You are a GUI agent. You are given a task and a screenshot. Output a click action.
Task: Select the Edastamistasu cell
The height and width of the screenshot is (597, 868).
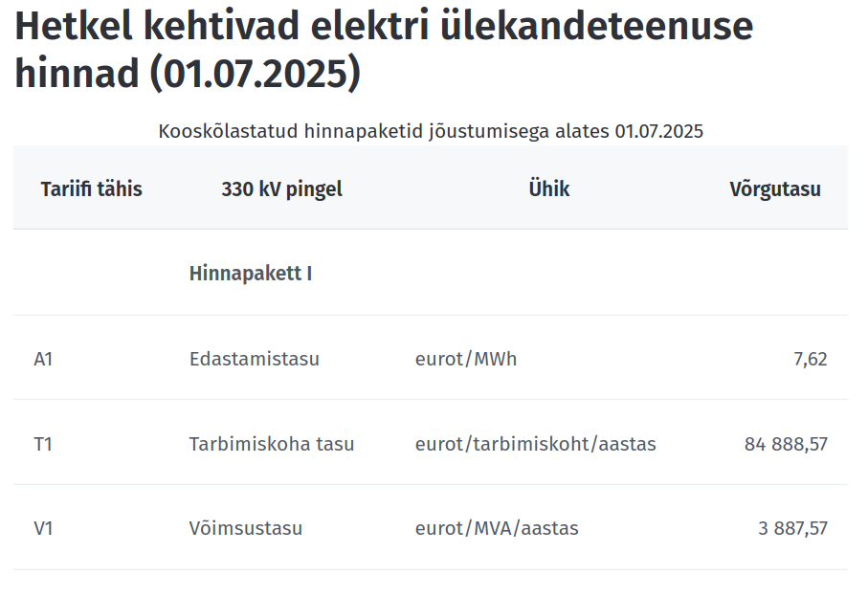[x=255, y=359]
